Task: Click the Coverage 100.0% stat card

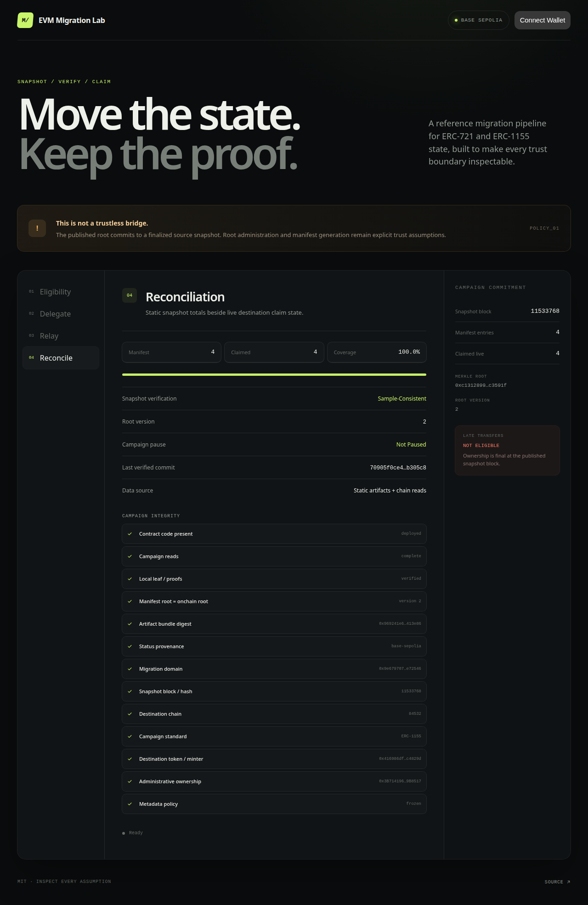Action: click(x=377, y=352)
